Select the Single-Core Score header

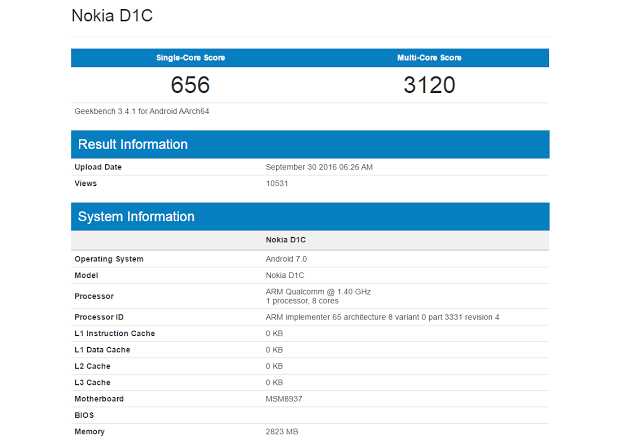point(190,57)
